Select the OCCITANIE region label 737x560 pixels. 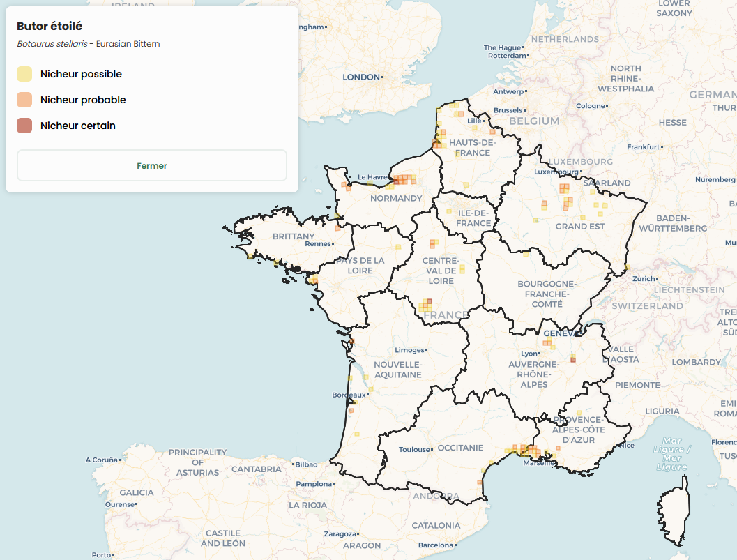(460, 448)
